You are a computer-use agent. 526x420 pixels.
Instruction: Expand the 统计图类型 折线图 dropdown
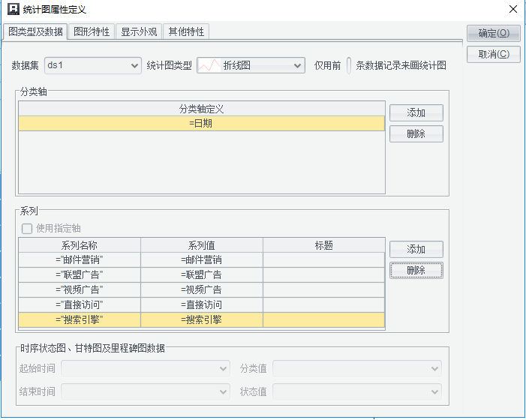(x=251, y=65)
